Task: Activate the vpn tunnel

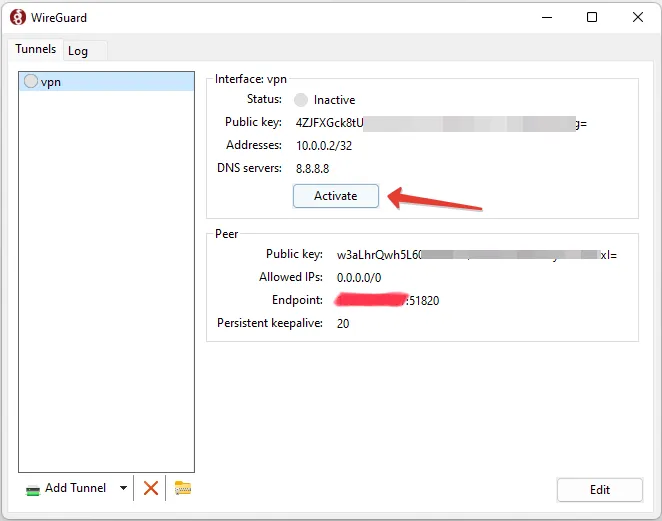Action: point(336,196)
